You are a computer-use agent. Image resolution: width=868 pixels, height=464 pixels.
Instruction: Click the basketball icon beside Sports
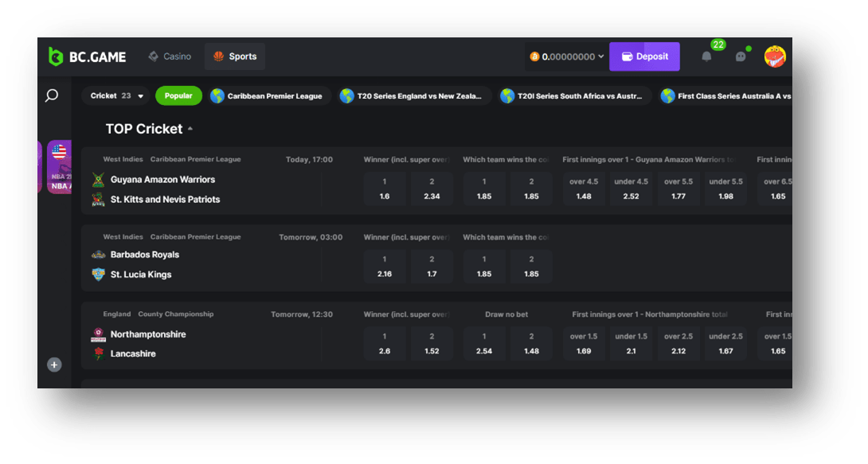tap(219, 57)
